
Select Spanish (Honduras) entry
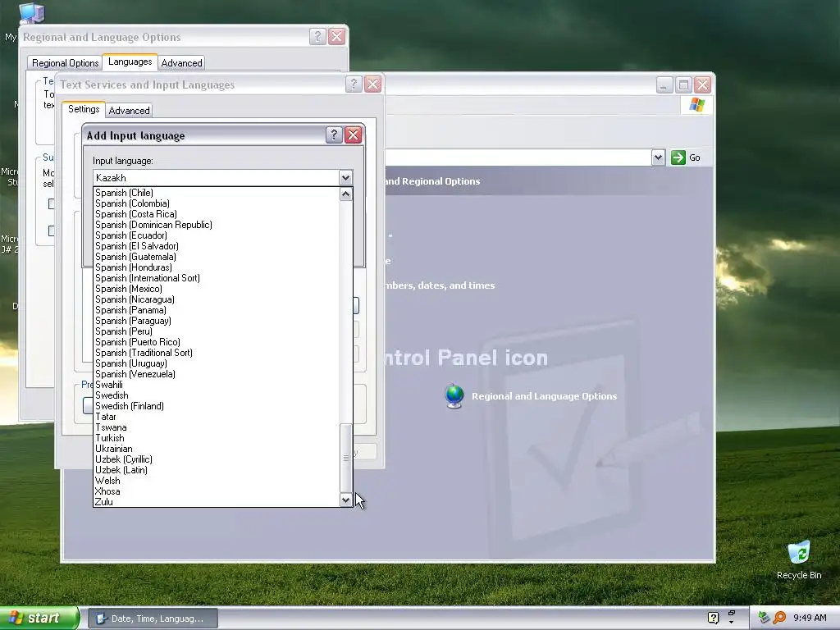click(x=134, y=268)
